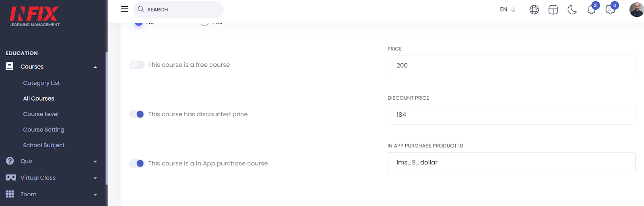
Task: Enable the free course toggle
Action: (x=137, y=65)
